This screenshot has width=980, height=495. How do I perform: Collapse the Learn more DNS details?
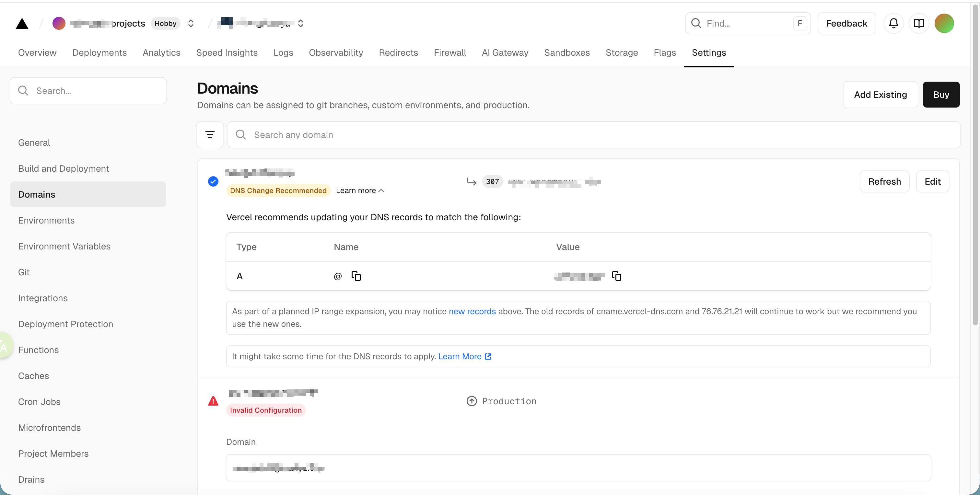tap(360, 190)
